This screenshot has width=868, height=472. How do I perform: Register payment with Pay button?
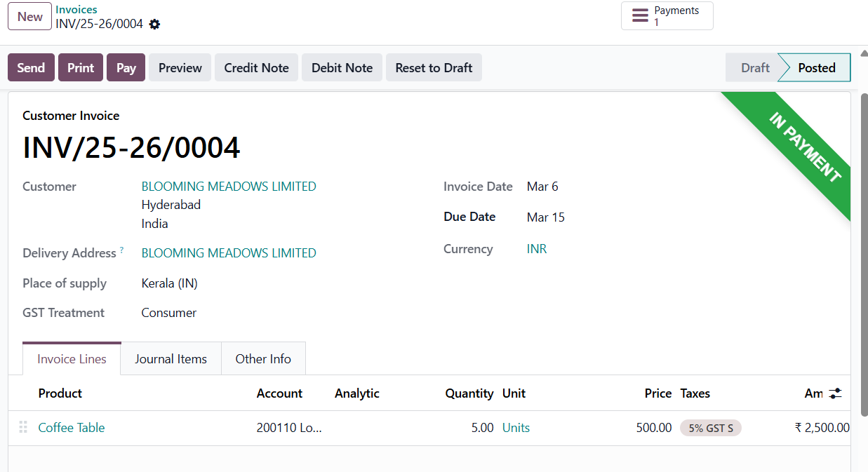coord(126,68)
